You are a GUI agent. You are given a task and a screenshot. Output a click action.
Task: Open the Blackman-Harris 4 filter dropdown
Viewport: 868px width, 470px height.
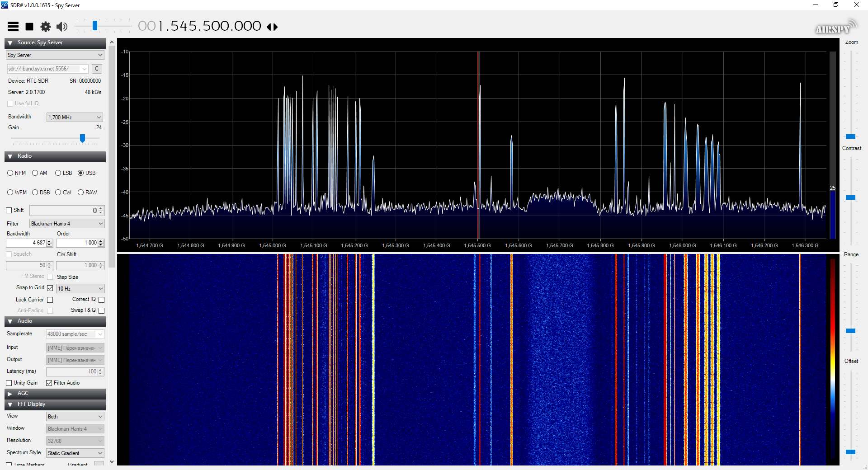tap(67, 224)
